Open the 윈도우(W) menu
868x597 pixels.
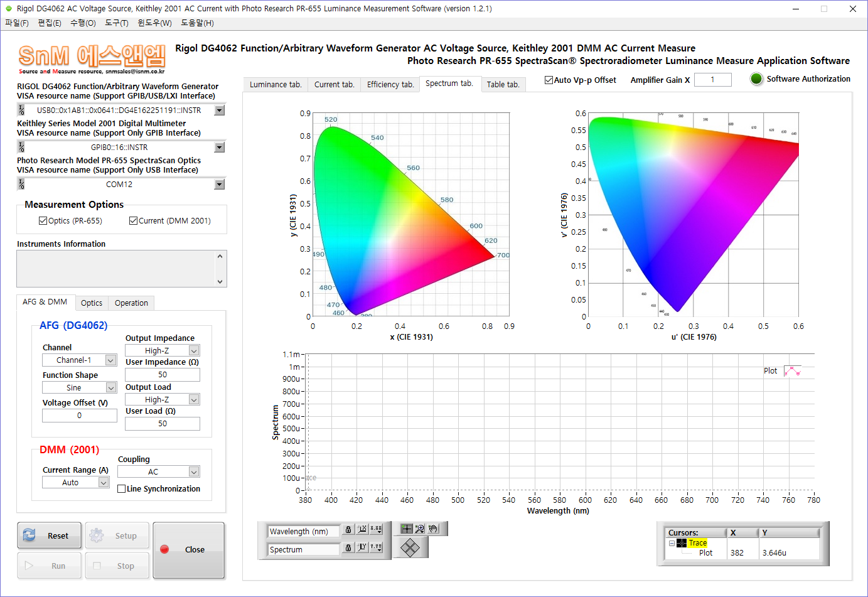point(154,23)
